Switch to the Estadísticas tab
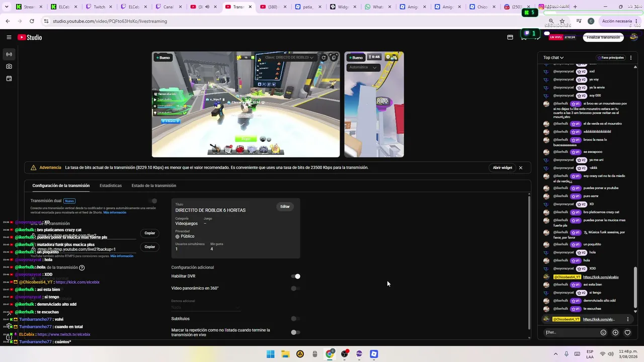 111,186
